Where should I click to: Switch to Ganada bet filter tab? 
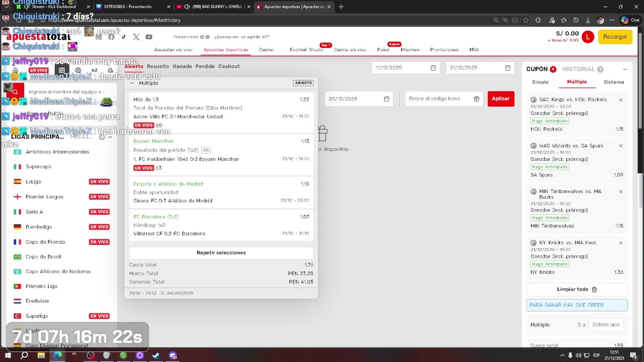[x=182, y=66]
